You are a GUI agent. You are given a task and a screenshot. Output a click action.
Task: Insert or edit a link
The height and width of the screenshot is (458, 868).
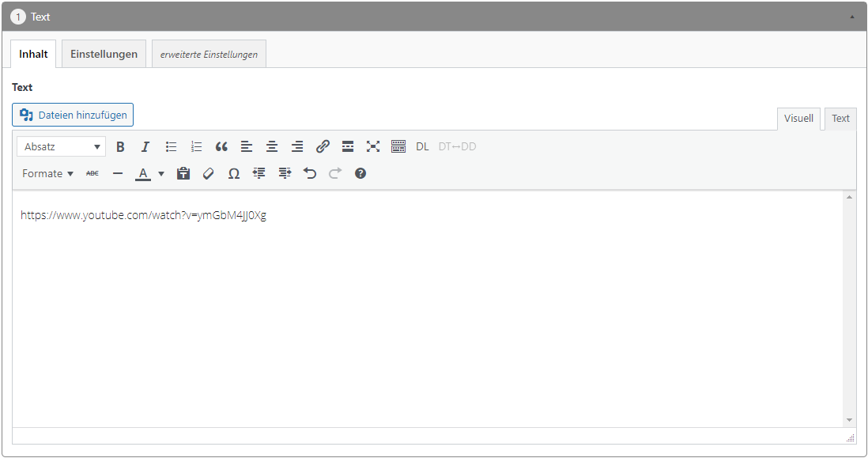[x=323, y=146]
